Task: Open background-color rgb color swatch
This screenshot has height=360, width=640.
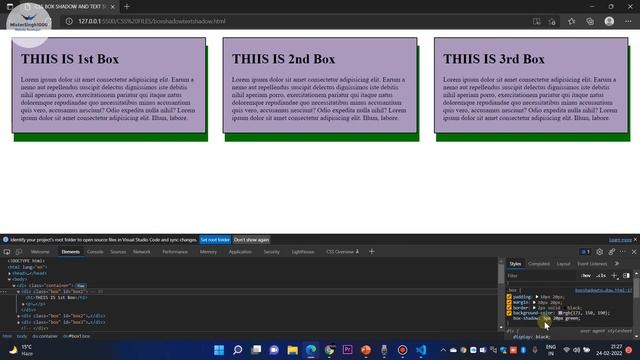Action: coord(560,313)
